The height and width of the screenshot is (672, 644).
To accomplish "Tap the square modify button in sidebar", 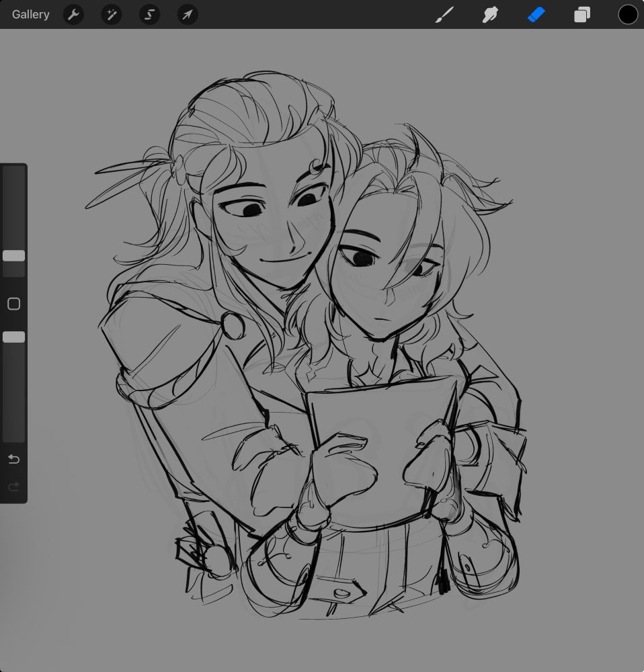I will coord(13,304).
